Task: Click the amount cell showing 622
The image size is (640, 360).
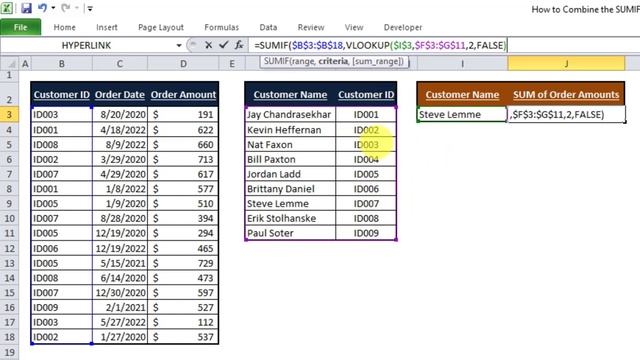Action: point(183,130)
